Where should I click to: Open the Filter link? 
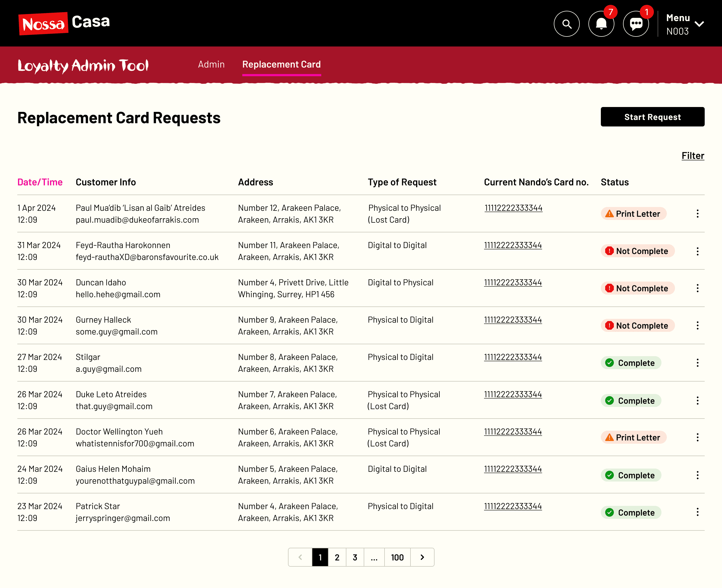coord(693,156)
